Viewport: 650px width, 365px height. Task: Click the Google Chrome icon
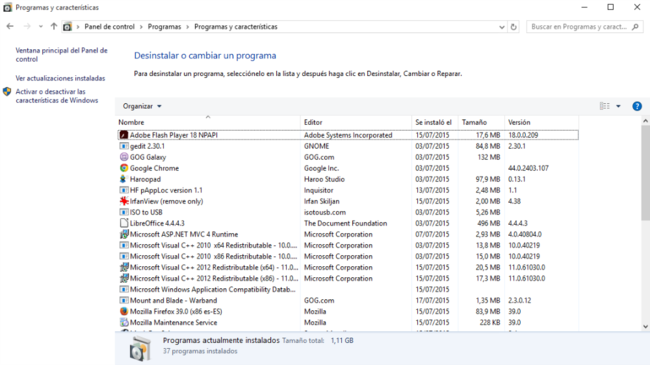coord(124,168)
